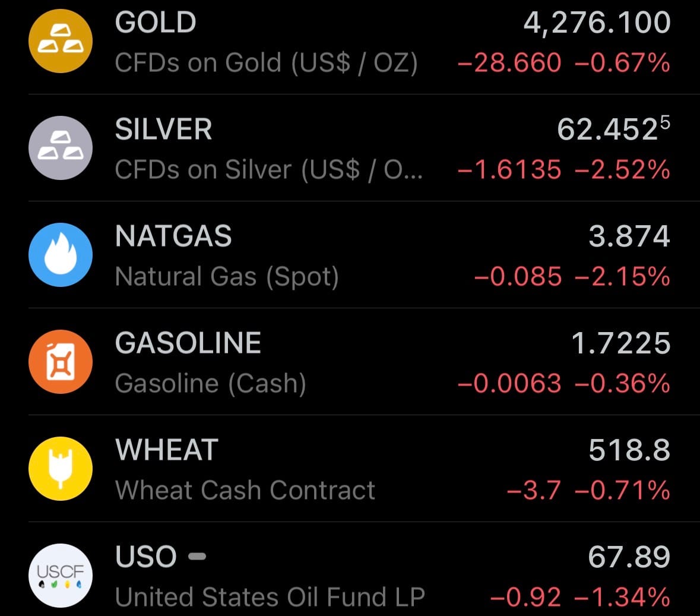This screenshot has width=700, height=616.
Task: Select the GASOLINE symbol name
Action: (188, 343)
